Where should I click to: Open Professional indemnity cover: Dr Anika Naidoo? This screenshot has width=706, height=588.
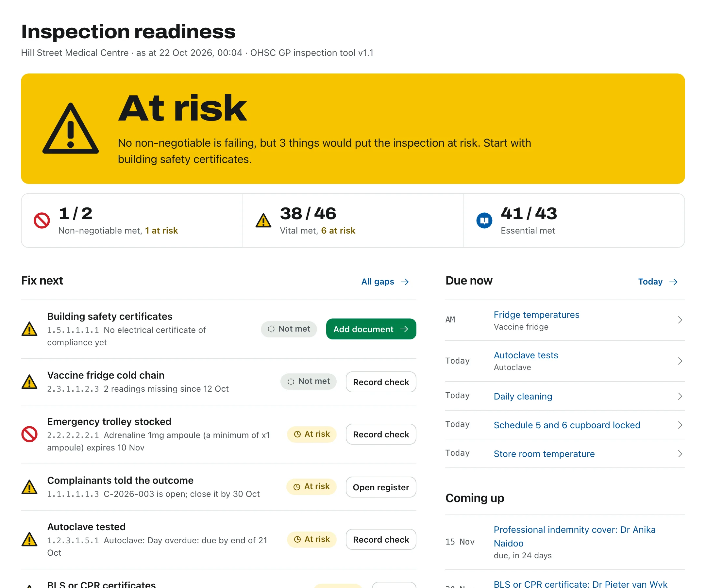point(575,537)
